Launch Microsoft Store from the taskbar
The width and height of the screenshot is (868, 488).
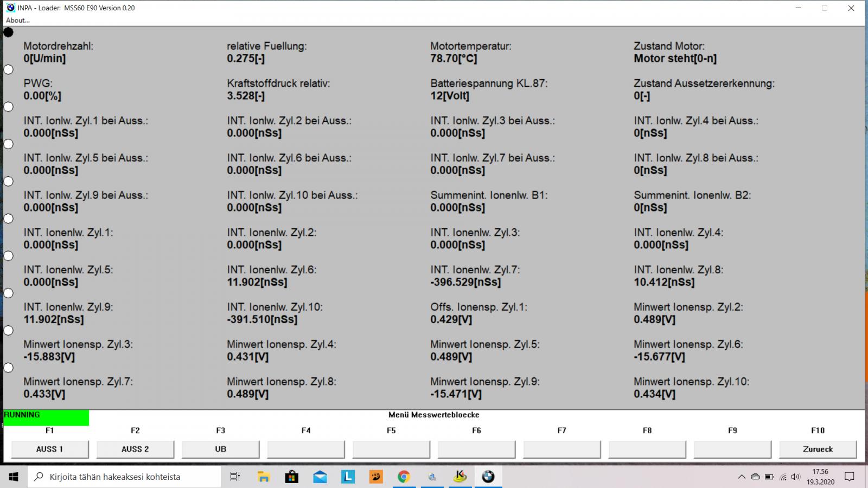pos(292,477)
